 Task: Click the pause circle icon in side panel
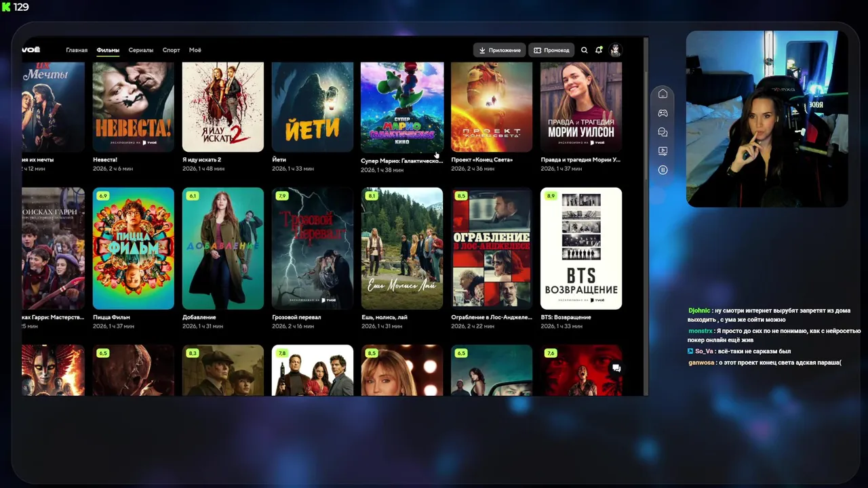point(663,170)
